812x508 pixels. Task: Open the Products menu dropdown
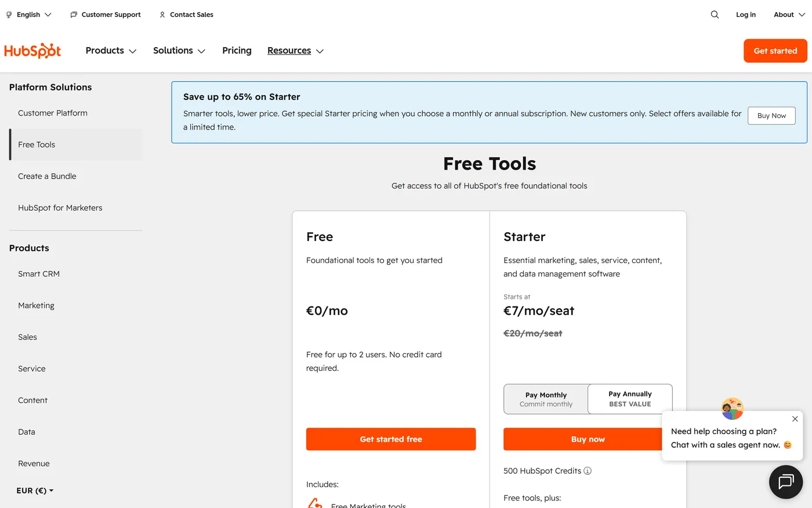pyautogui.click(x=111, y=51)
